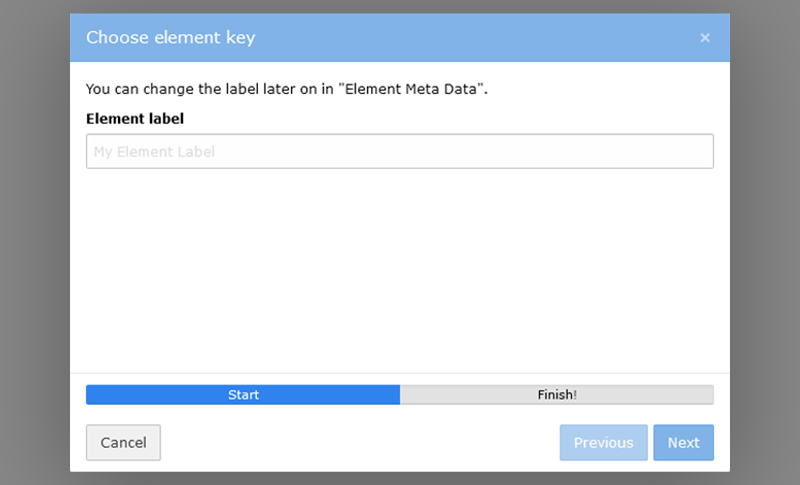The image size is (800, 485).
Task: Click the empty white area below the input
Action: point(399,270)
